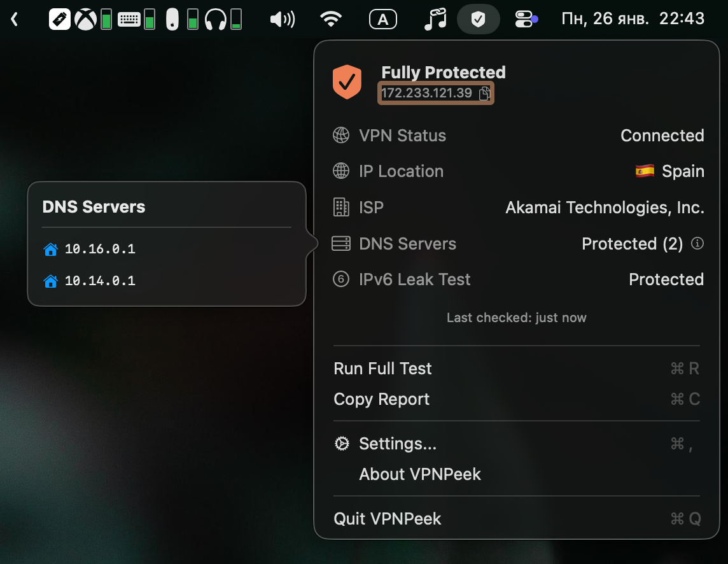Click About VPNPeek
The image size is (728, 564).
[419, 474]
